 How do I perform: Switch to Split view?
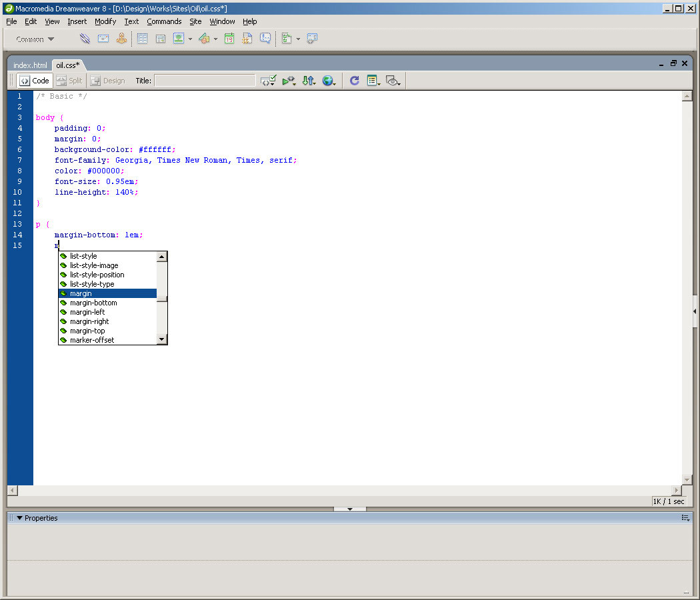pos(69,81)
